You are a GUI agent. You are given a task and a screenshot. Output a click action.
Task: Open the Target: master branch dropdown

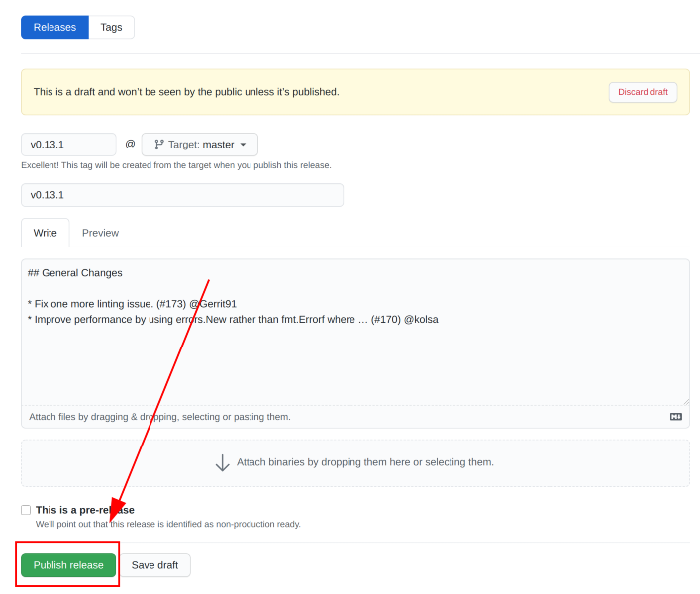point(200,145)
